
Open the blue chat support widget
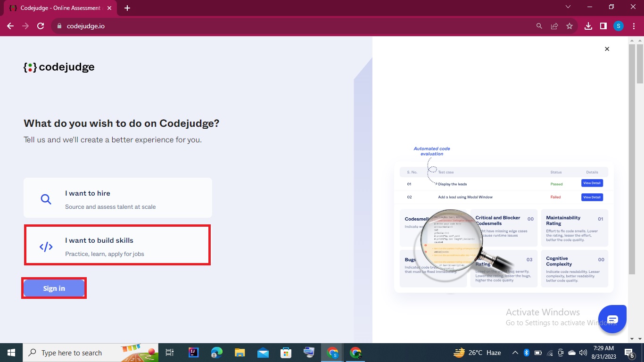click(612, 320)
